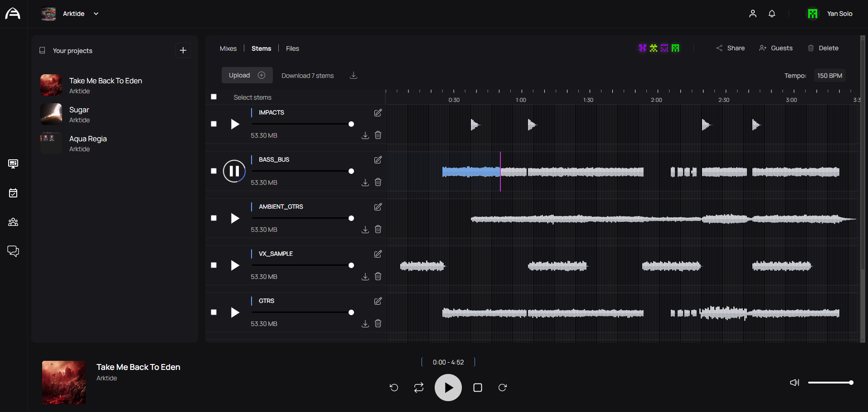Edit the AMBIENT_GTRS stem name

378,207
